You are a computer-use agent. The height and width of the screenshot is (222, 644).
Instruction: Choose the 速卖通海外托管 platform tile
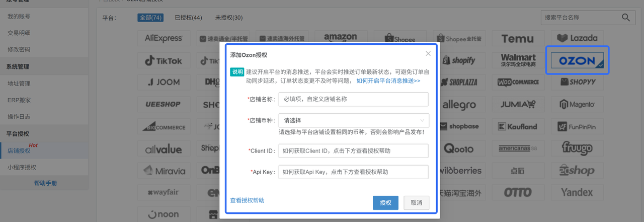[x=282, y=38]
